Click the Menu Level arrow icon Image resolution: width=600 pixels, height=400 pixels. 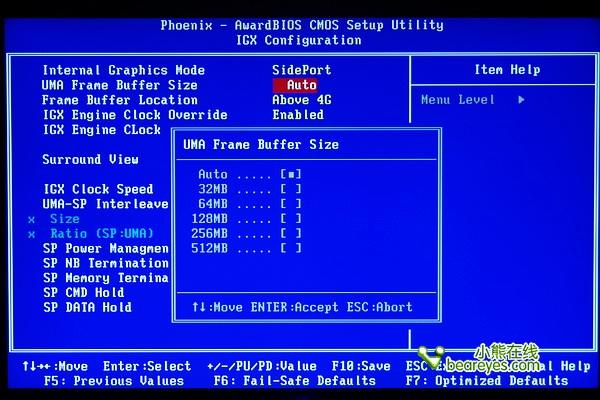pos(521,100)
